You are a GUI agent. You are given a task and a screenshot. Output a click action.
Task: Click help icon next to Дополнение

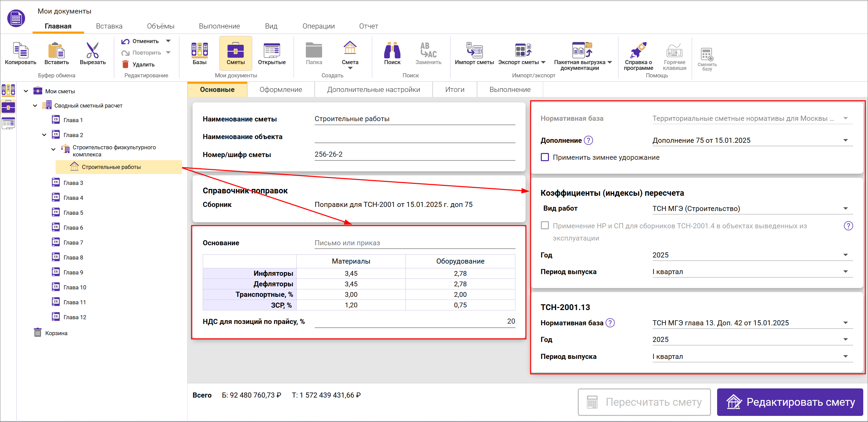589,140
